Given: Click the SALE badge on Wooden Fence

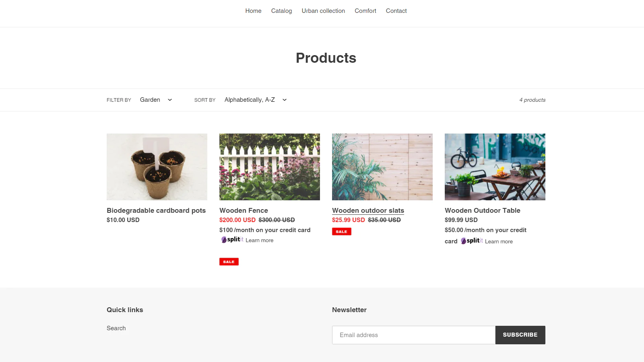Looking at the screenshot, I should pyautogui.click(x=229, y=261).
